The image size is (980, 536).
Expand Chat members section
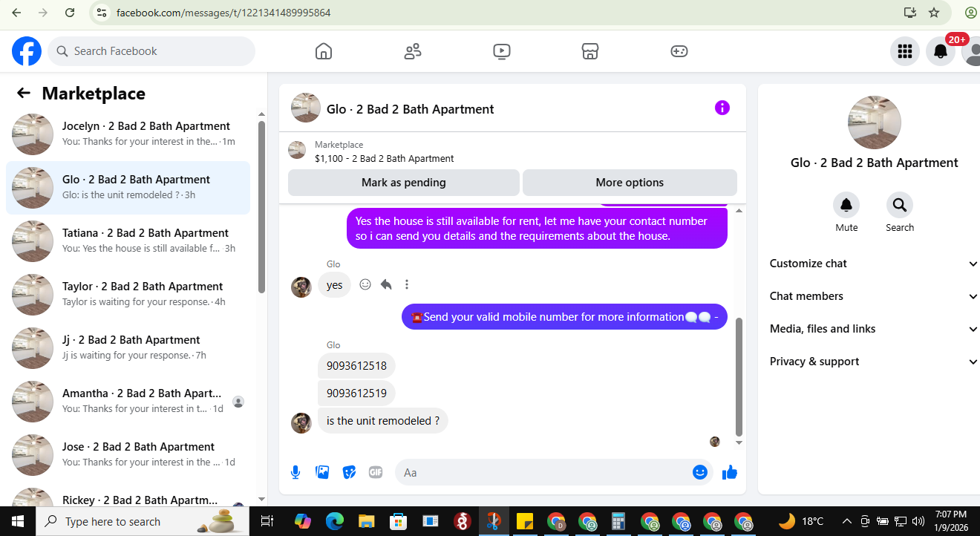873,296
